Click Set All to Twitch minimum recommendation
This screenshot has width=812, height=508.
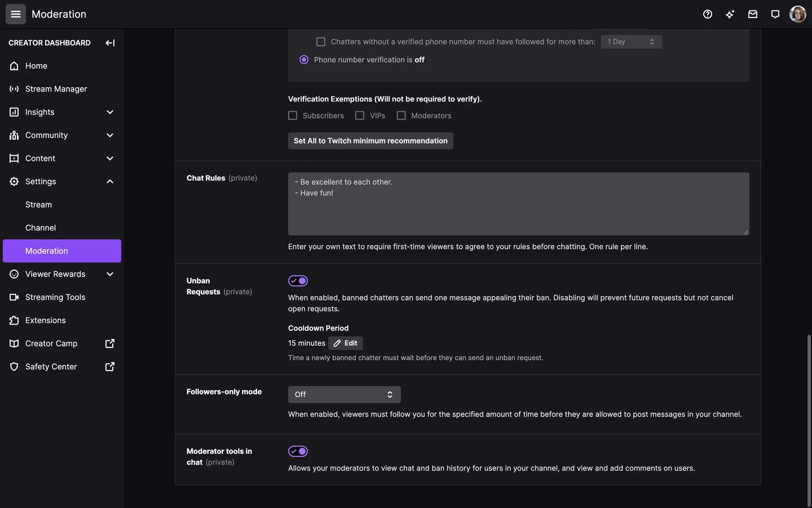tap(370, 141)
